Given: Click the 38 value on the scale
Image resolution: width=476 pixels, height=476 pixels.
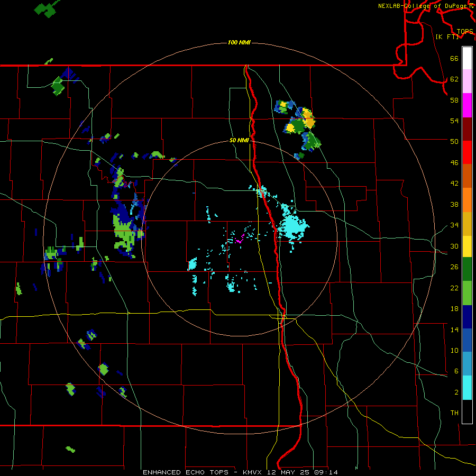Looking at the screenshot, I should 454,204.
